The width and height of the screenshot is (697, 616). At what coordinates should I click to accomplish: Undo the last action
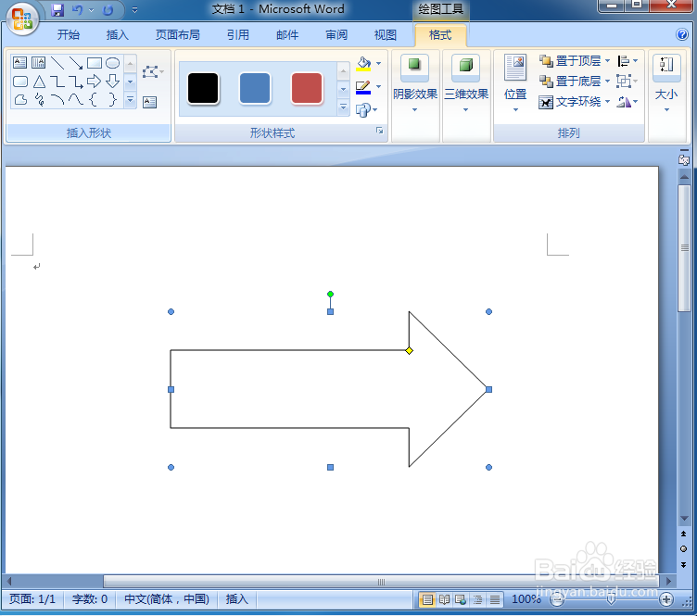(77, 10)
